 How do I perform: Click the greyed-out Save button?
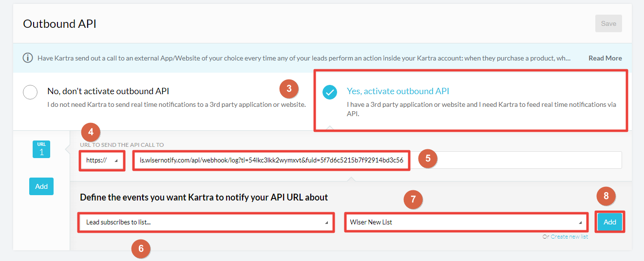click(x=608, y=23)
